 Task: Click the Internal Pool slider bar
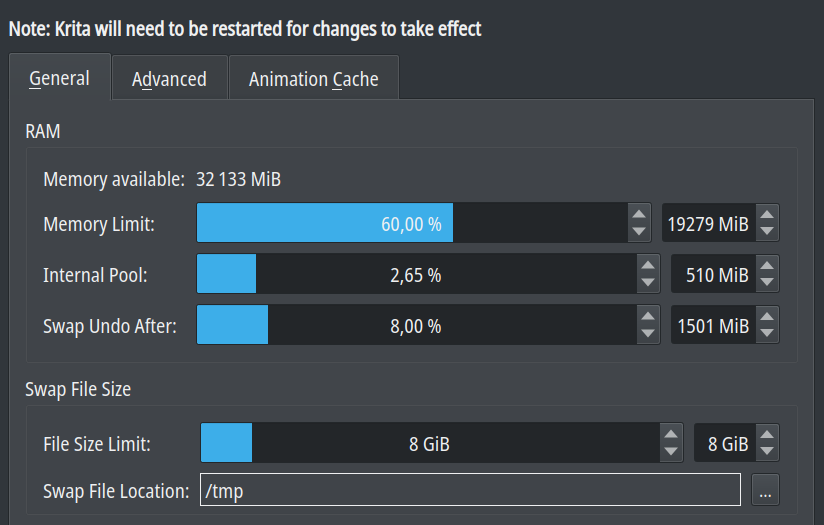pos(415,274)
